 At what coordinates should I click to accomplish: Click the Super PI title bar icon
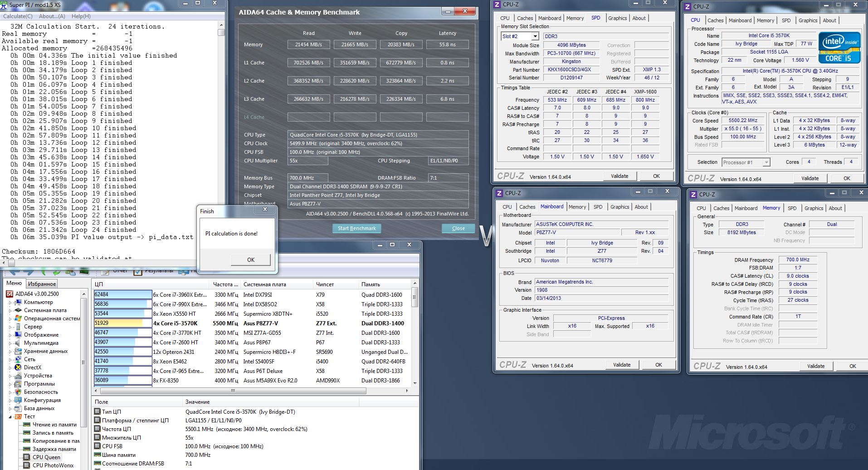[x=4, y=5]
